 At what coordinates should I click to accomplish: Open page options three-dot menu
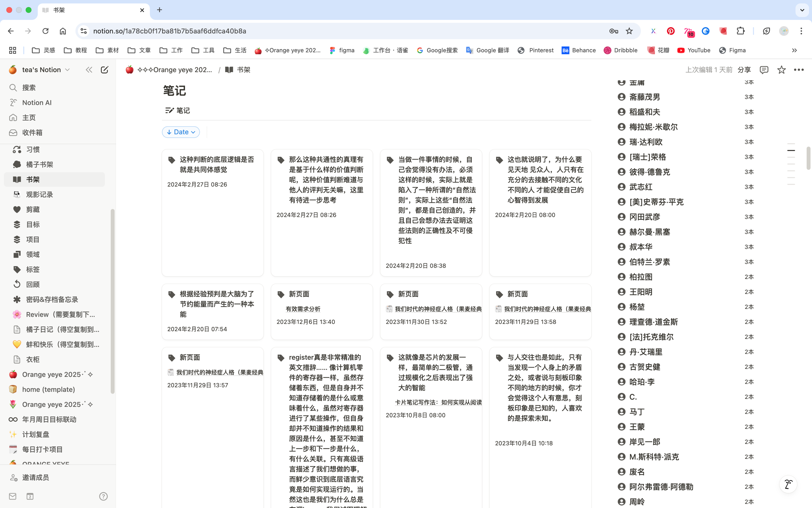[799, 70]
